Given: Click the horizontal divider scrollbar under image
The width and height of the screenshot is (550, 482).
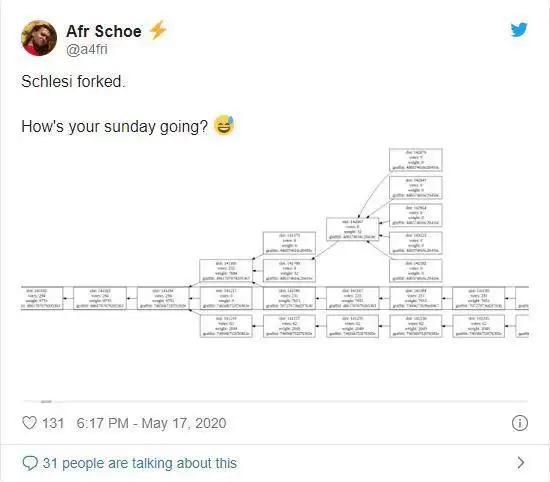Looking at the screenshot, I should pyautogui.click(x=275, y=401).
